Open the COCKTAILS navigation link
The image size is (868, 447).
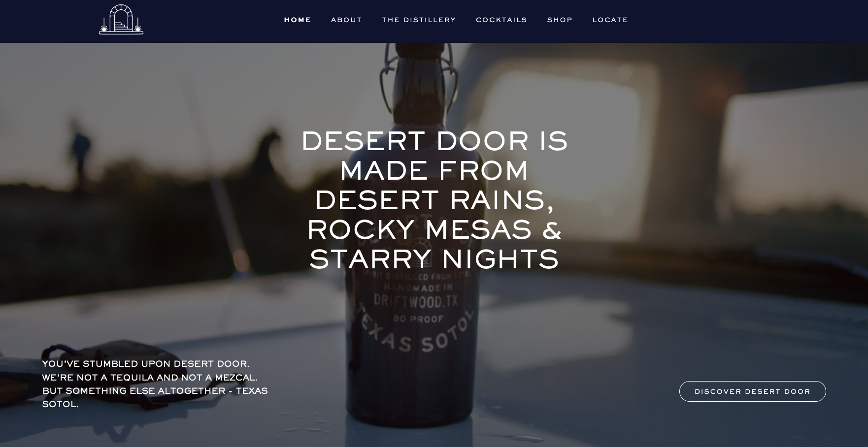click(501, 20)
